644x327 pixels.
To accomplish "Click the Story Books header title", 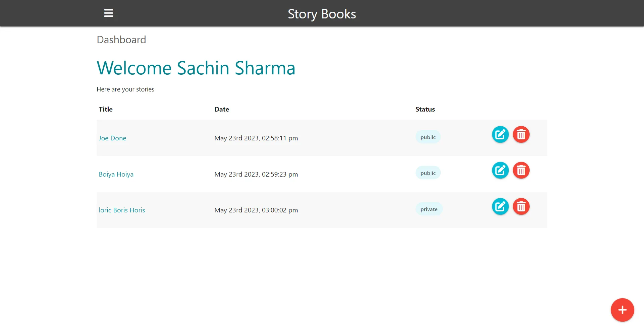I will (322, 14).
